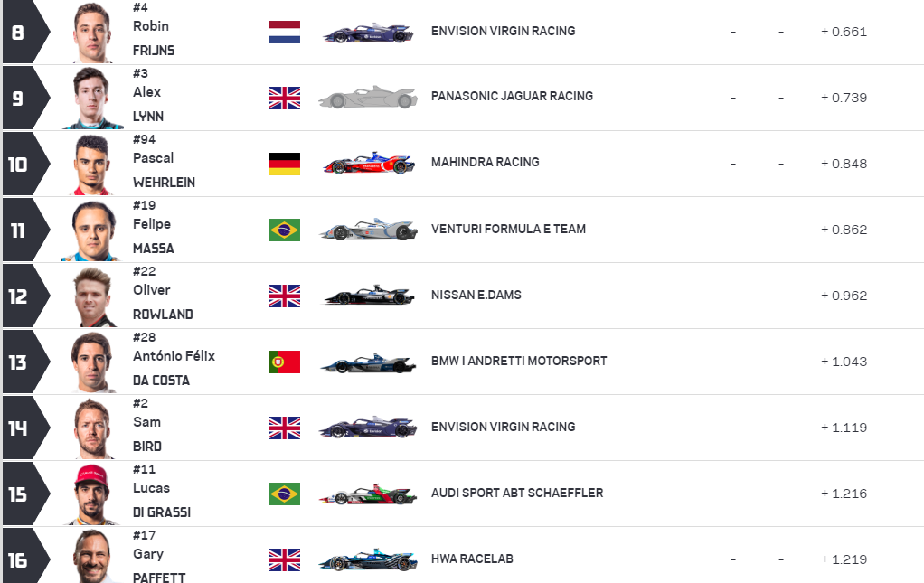Click the Brazilian flag beside Felipe Massa
The height and width of the screenshot is (583, 924).
[284, 230]
